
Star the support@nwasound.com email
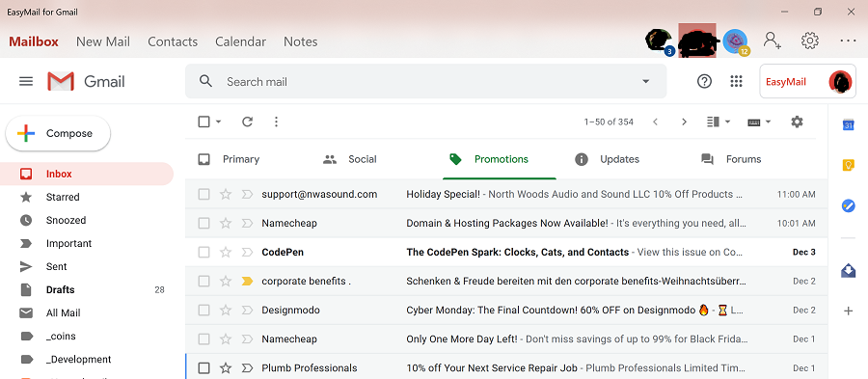[226, 194]
